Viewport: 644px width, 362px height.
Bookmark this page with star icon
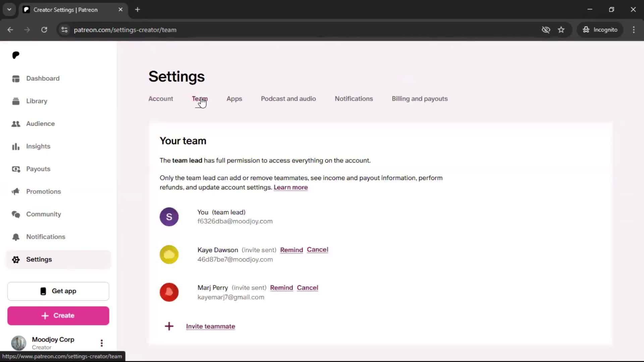coord(561,30)
